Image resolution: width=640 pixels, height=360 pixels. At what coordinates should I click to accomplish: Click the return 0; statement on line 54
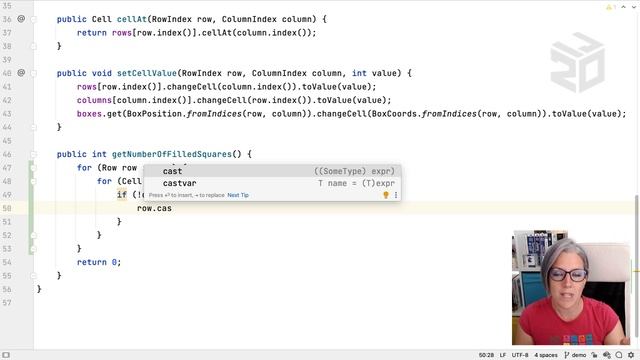99,262
